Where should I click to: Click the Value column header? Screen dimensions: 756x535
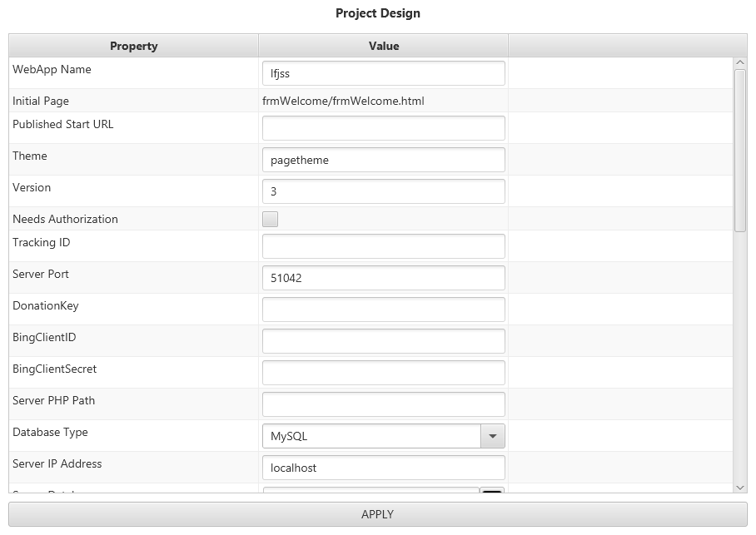(383, 46)
